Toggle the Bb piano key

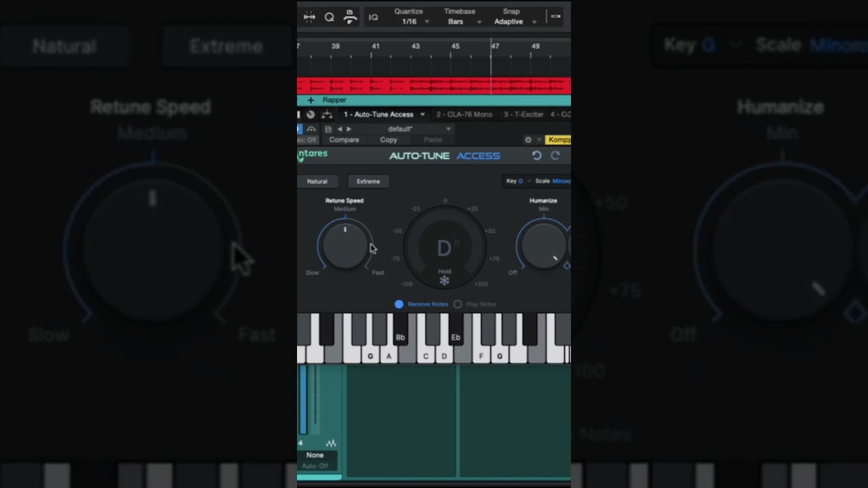click(400, 329)
